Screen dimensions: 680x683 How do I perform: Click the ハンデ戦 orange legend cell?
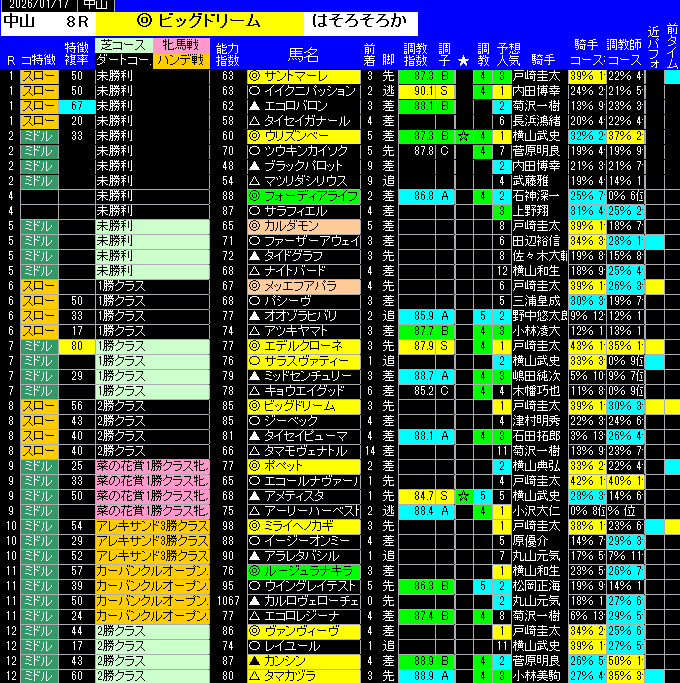[x=180, y=60]
